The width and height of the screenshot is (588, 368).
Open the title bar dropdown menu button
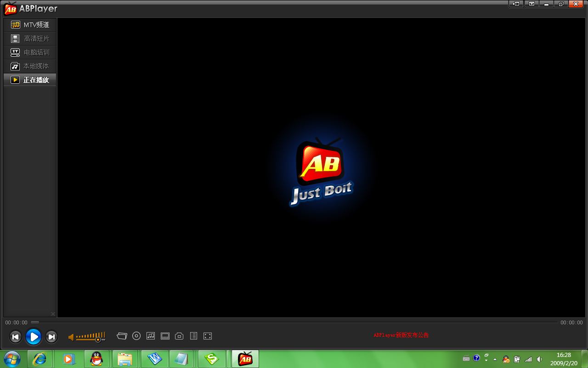tap(531, 4)
